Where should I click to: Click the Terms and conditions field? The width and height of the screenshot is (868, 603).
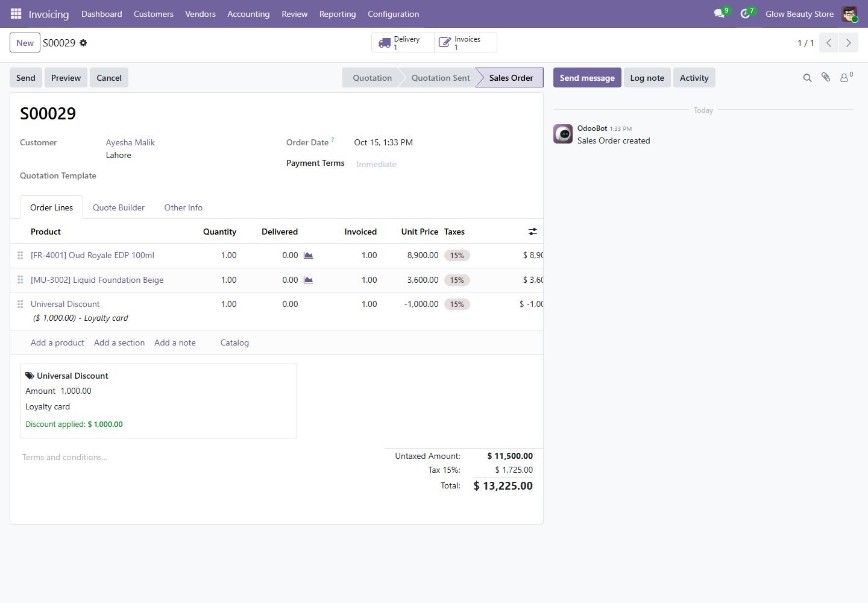click(197, 457)
